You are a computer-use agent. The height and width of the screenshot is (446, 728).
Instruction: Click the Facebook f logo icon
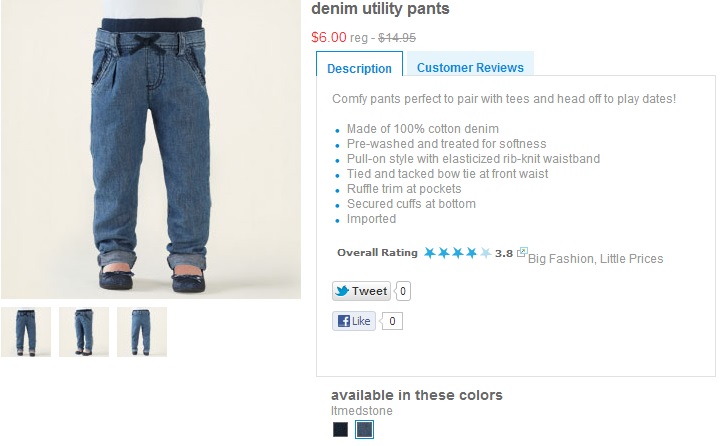tap(344, 321)
